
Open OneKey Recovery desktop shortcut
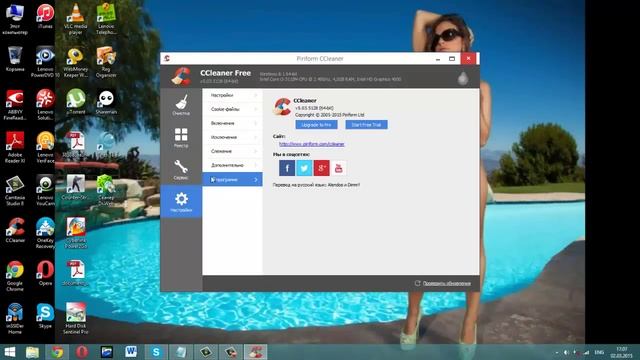pyautogui.click(x=45, y=233)
